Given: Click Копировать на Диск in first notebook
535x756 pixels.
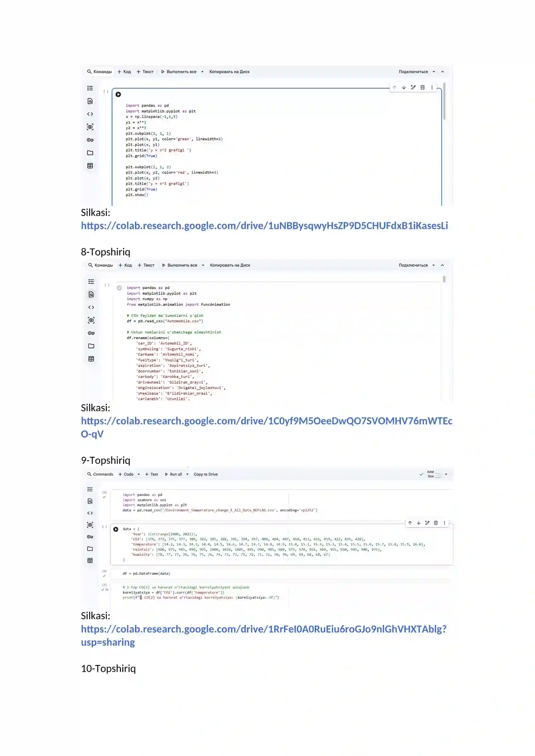Looking at the screenshot, I should click(x=229, y=72).
